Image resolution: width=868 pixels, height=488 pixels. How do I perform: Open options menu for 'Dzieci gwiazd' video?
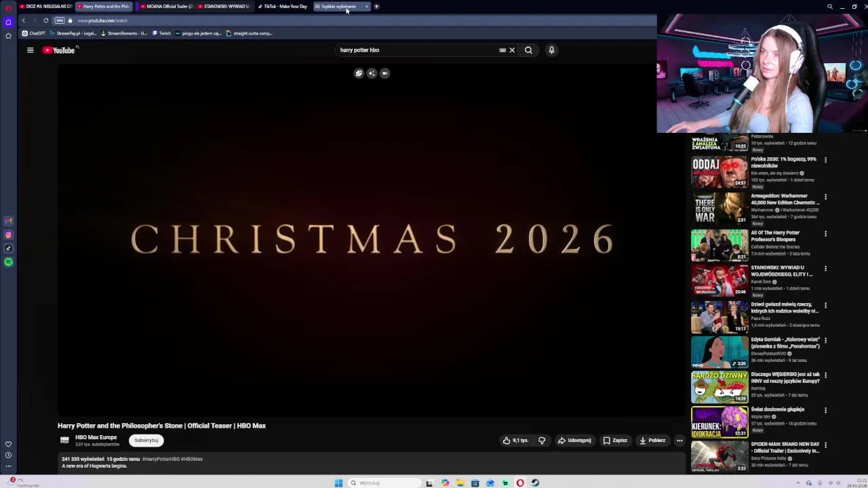coord(825,305)
